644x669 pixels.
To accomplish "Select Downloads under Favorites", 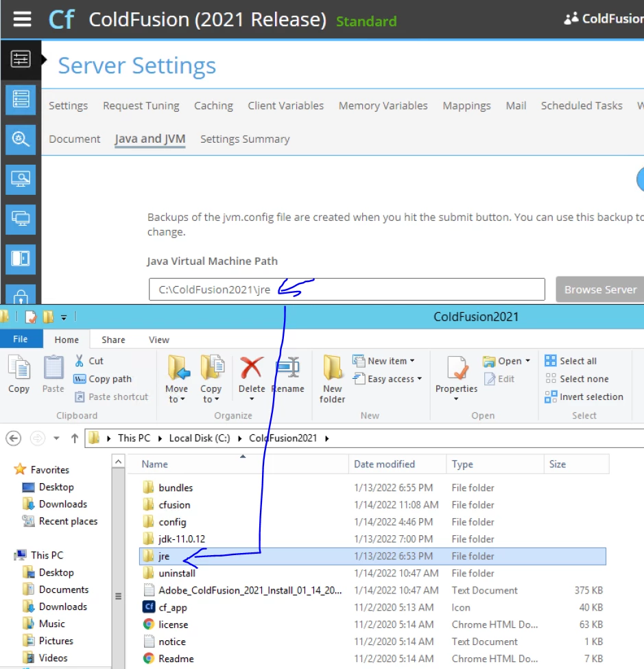I will [62, 504].
